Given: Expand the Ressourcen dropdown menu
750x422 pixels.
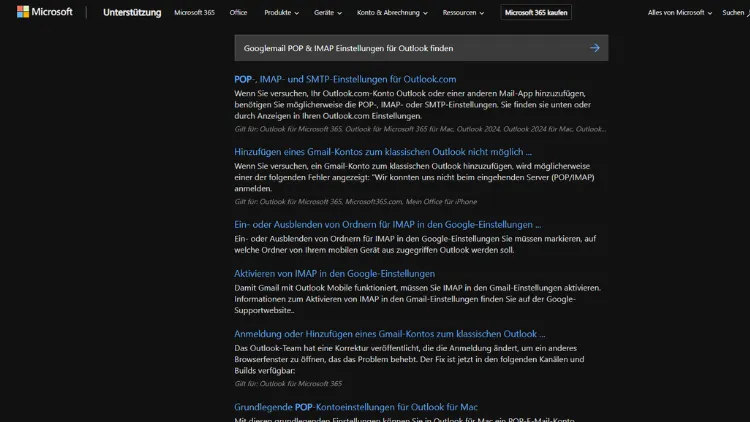Looking at the screenshot, I should [463, 12].
